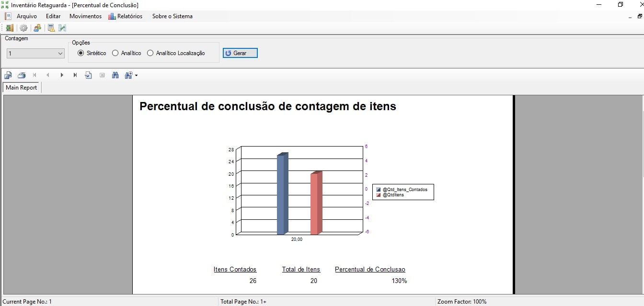Click the value 26 under Itens Contados

point(253,281)
